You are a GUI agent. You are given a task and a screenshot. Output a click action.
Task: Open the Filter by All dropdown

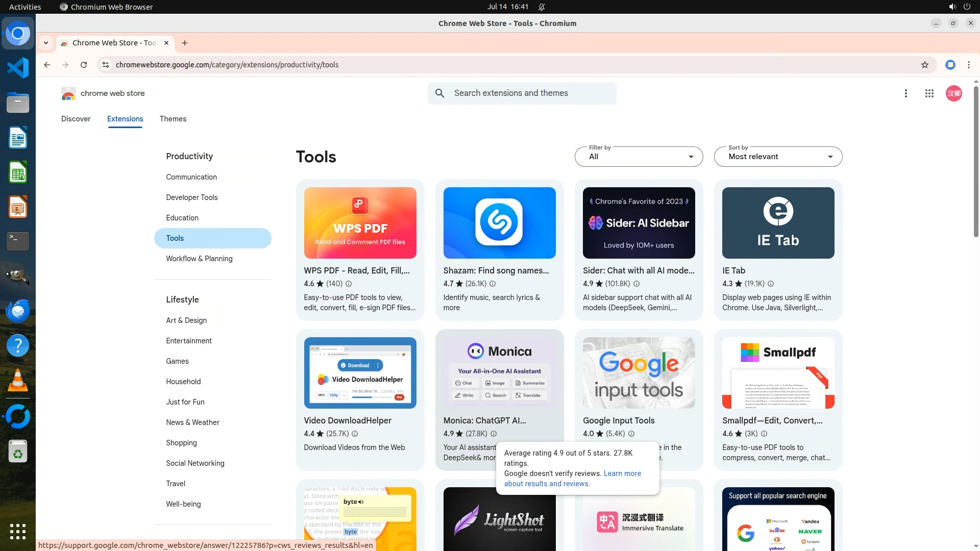639,157
